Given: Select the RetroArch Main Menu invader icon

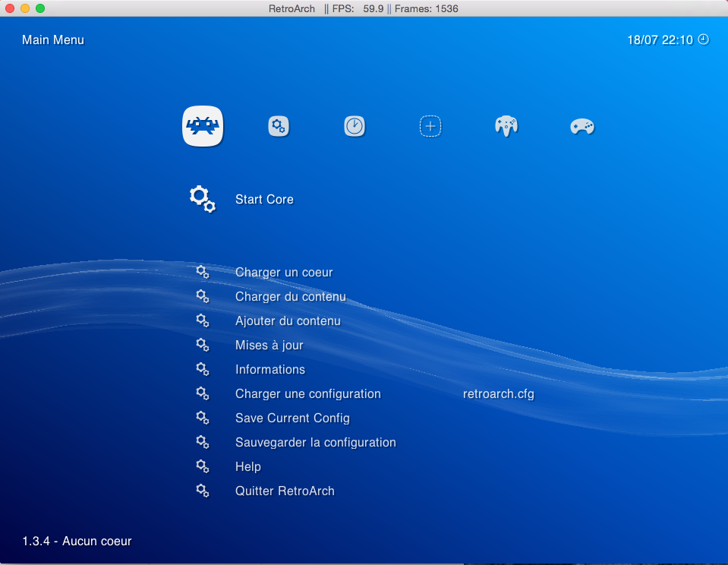Looking at the screenshot, I should click(x=203, y=126).
